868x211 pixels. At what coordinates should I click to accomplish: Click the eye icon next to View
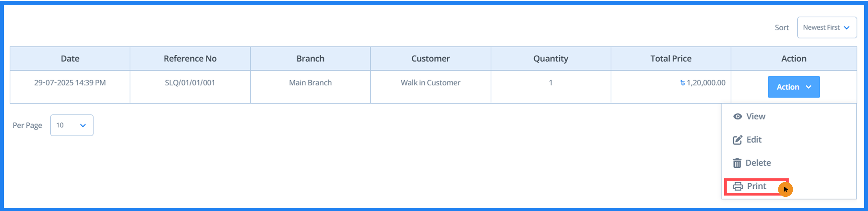click(737, 116)
